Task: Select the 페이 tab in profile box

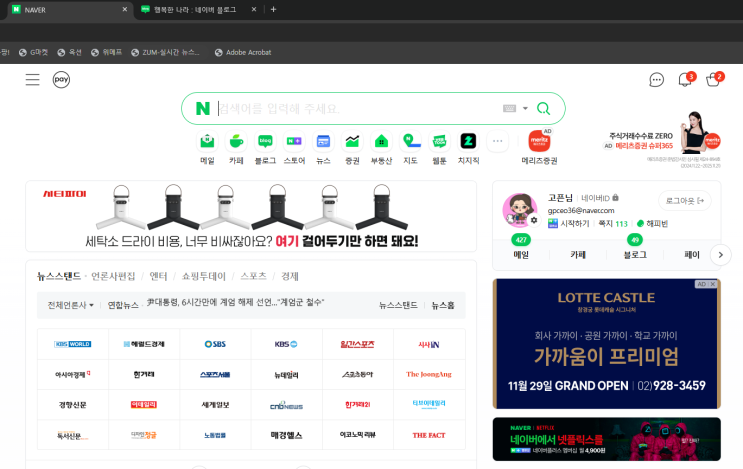Action: 692,254
